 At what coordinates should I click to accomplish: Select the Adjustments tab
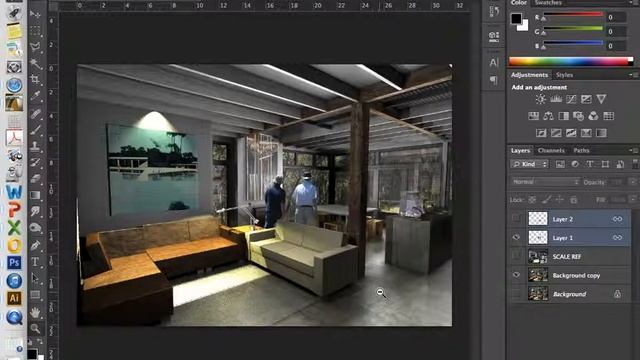pyautogui.click(x=529, y=75)
